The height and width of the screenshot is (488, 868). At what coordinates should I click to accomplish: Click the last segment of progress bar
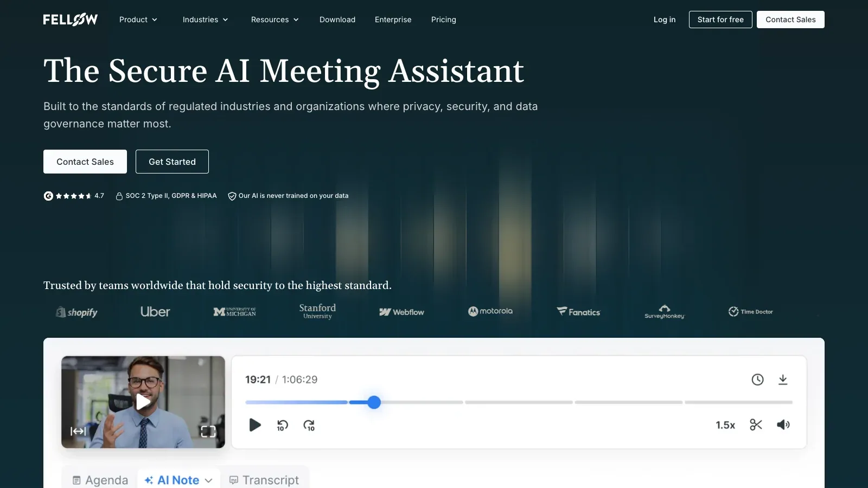(x=738, y=402)
